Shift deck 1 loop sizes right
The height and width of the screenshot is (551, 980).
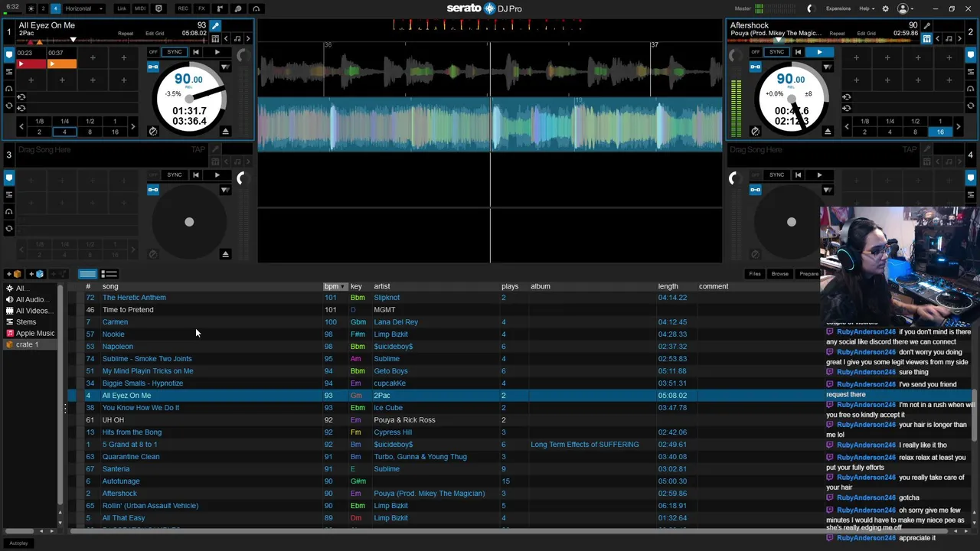click(x=132, y=126)
